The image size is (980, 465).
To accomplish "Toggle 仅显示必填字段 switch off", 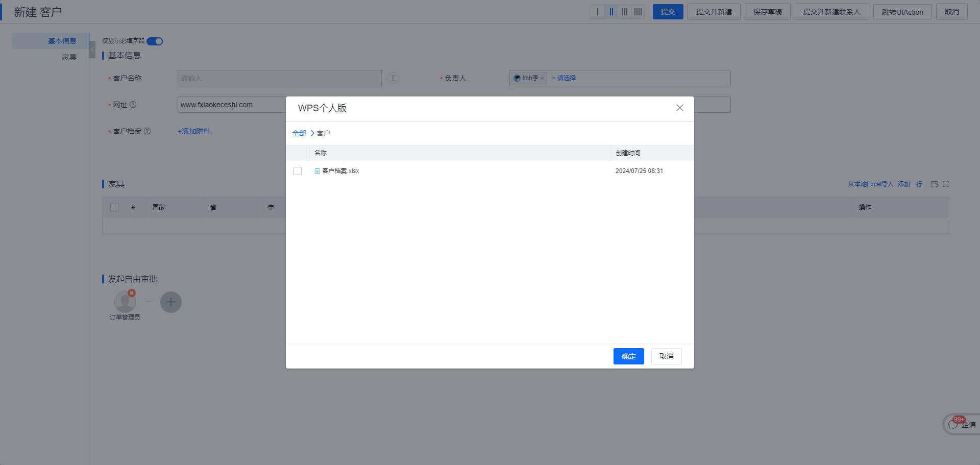I will (x=154, y=41).
